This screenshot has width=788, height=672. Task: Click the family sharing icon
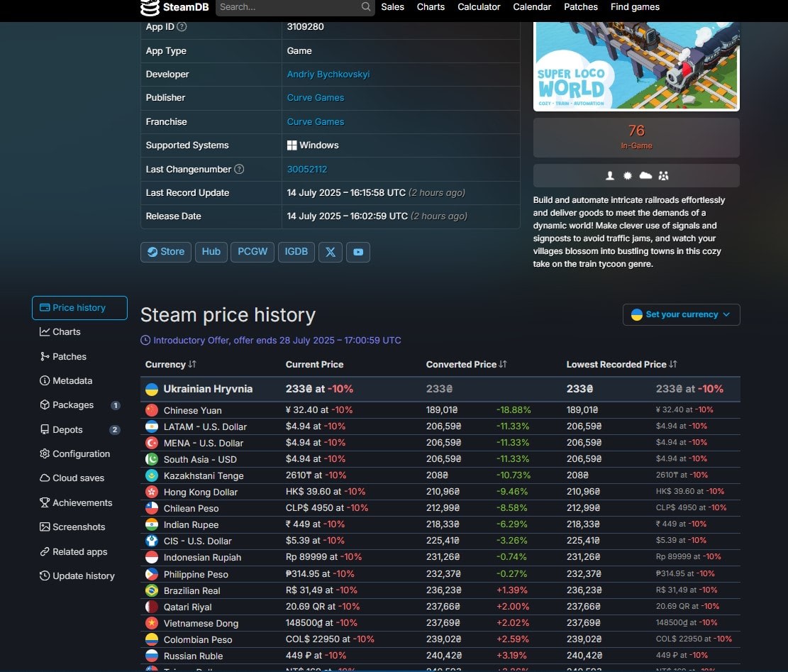(663, 175)
